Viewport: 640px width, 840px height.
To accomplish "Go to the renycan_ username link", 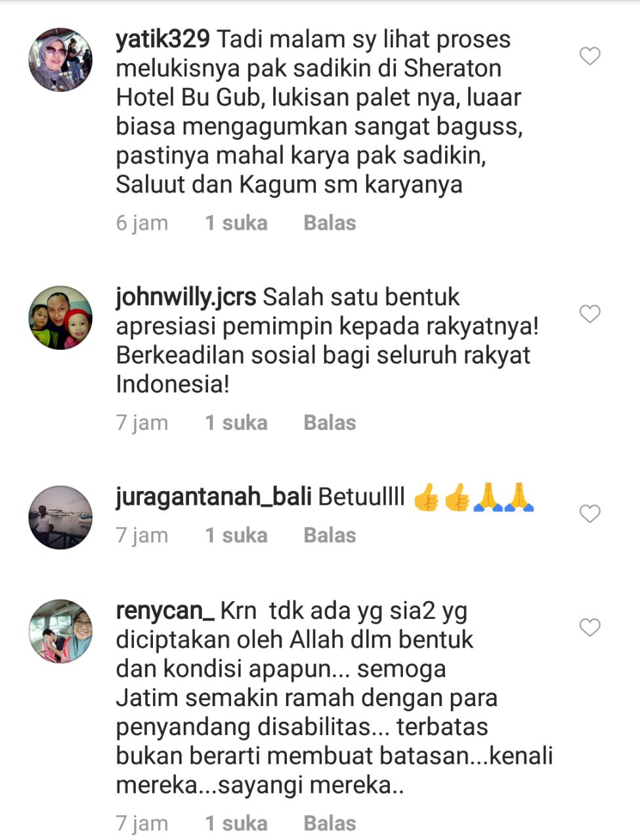I will 165,611.
